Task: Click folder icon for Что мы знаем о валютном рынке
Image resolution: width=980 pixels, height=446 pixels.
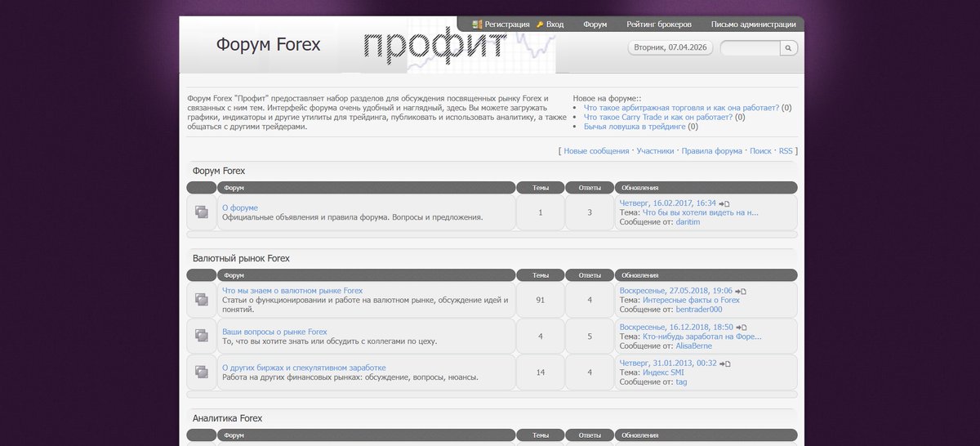Action: coord(202,300)
